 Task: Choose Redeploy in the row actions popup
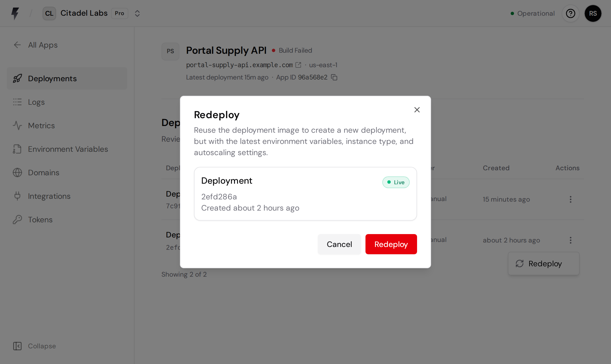point(543,264)
